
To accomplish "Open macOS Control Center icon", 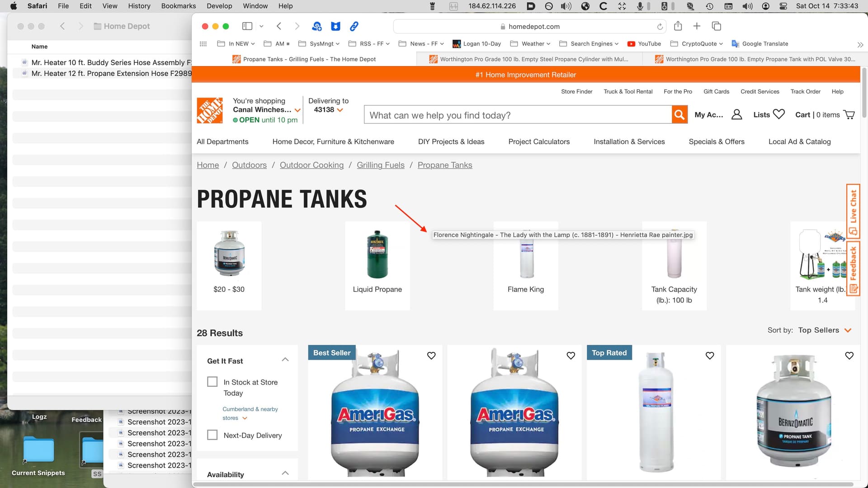I will [x=783, y=6].
